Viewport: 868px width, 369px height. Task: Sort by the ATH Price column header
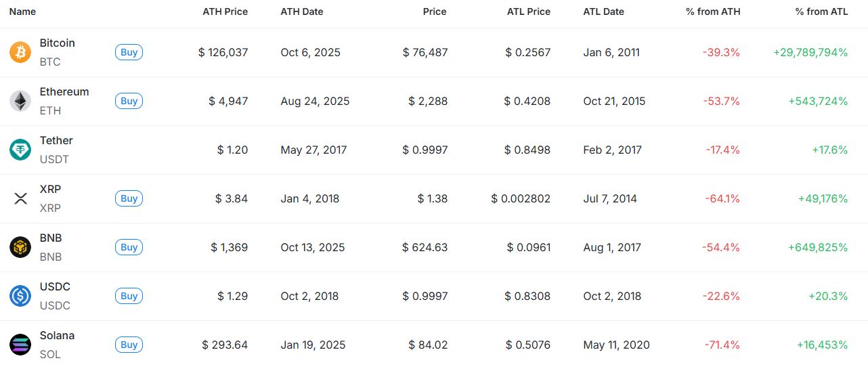point(225,12)
